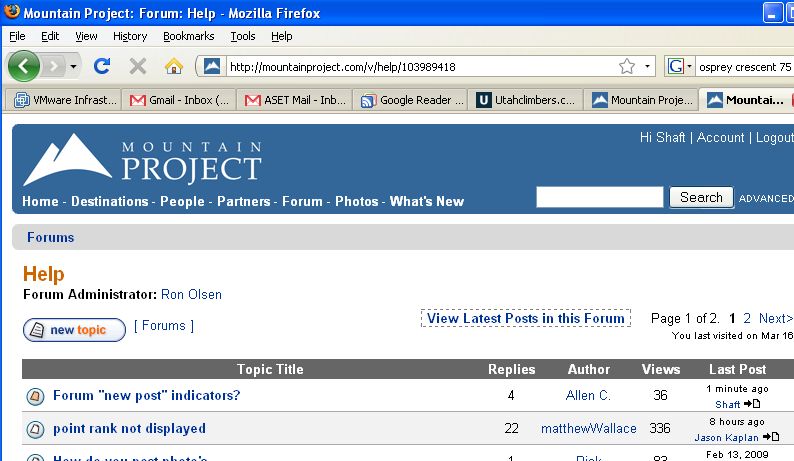Expand the URL bar history dropdown
794x461 pixels.
pyautogui.click(x=648, y=67)
